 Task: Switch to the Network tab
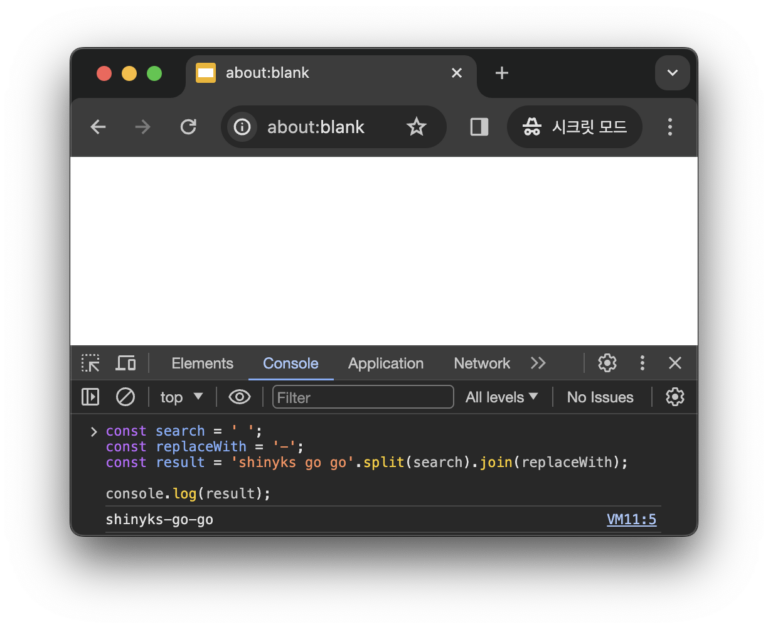tap(481, 363)
